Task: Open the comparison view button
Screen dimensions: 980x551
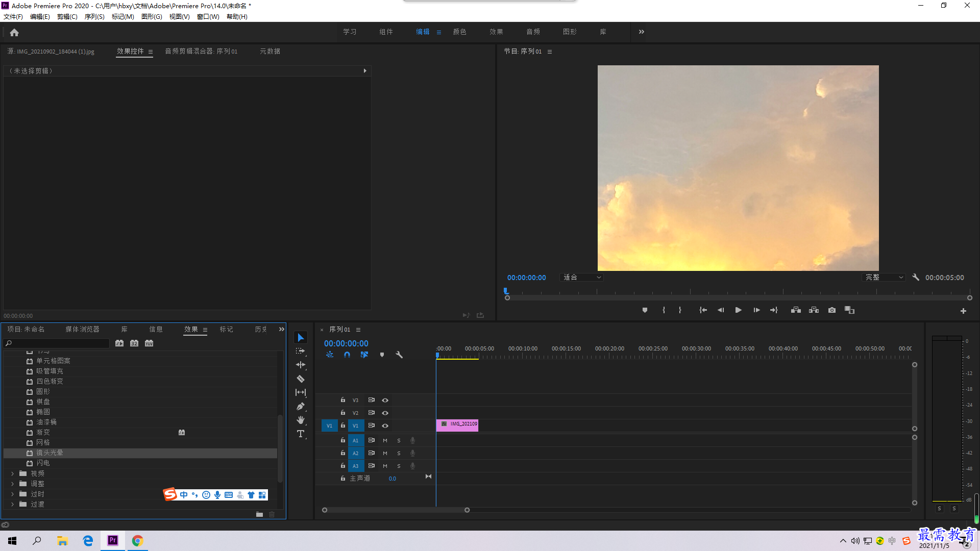Action: (x=849, y=310)
